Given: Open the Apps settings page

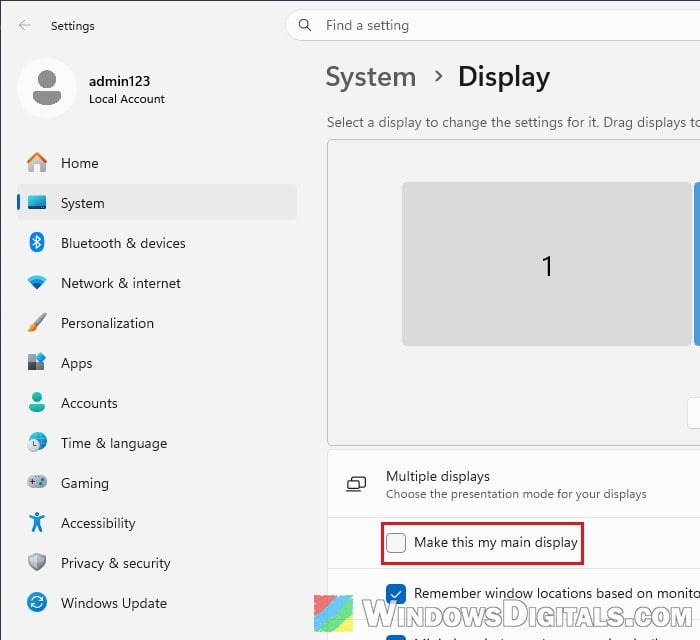Looking at the screenshot, I should coord(157,363).
